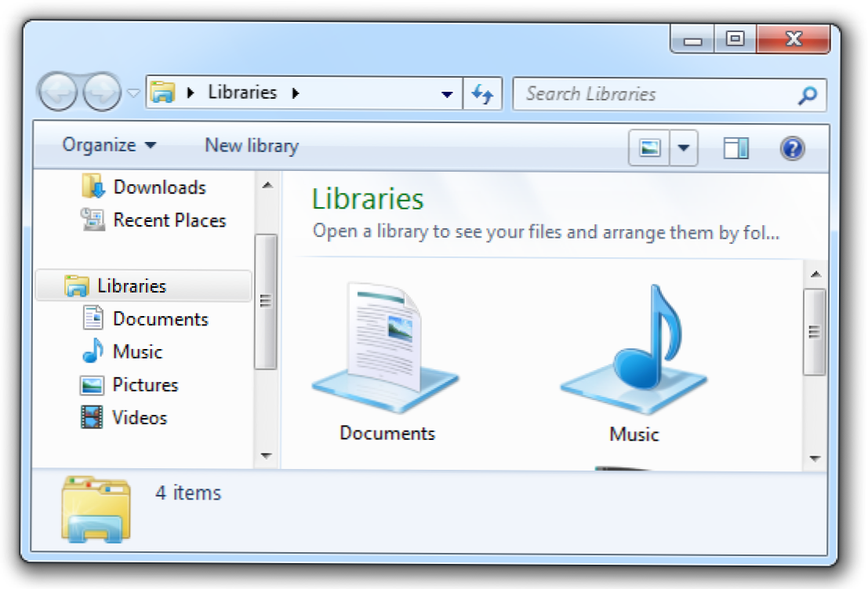
Task: Toggle the preview pane
Action: click(x=735, y=147)
